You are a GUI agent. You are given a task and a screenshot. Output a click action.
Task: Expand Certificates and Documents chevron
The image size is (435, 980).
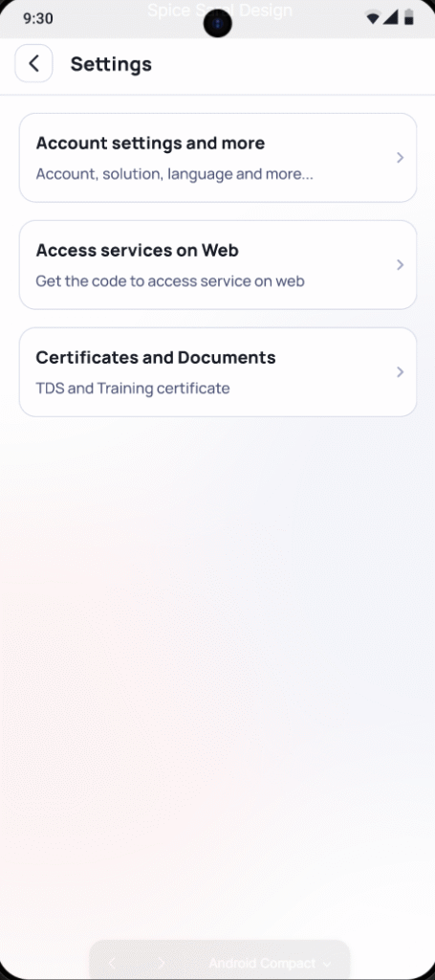coord(400,372)
